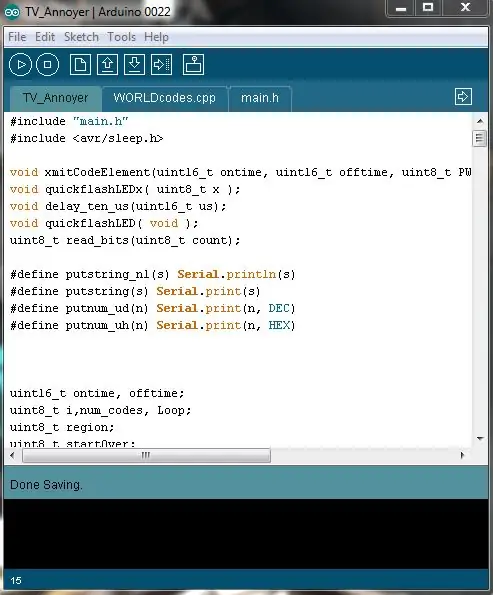Click the read_bits declaration line

(x=125, y=241)
